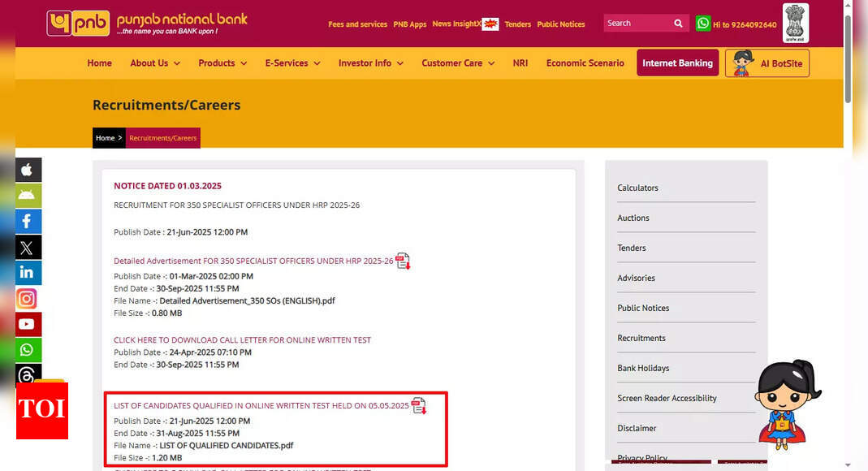Expand the About Us dropdown menu
The height and width of the screenshot is (471, 868).
tap(155, 63)
